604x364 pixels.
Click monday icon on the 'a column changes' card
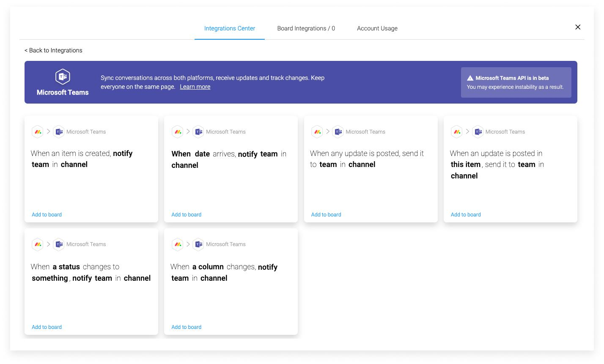point(177,244)
